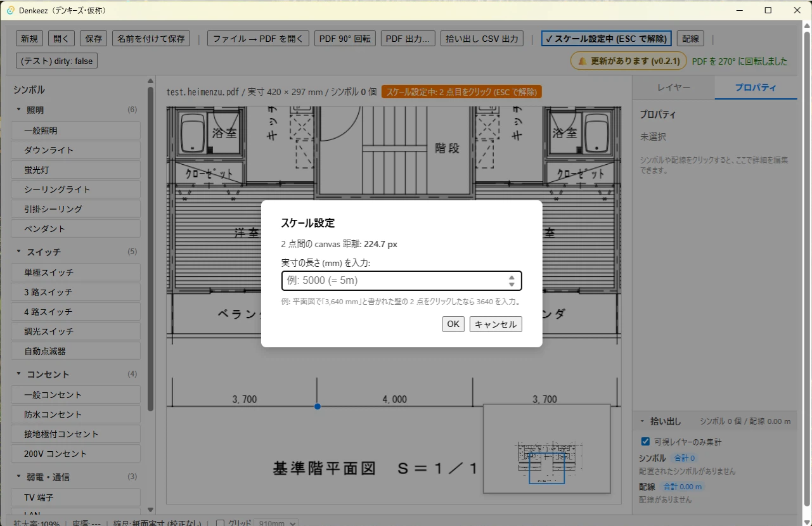Click the (テスト) dirty: false button
The image size is (812, 526).
tap(57, 61)
